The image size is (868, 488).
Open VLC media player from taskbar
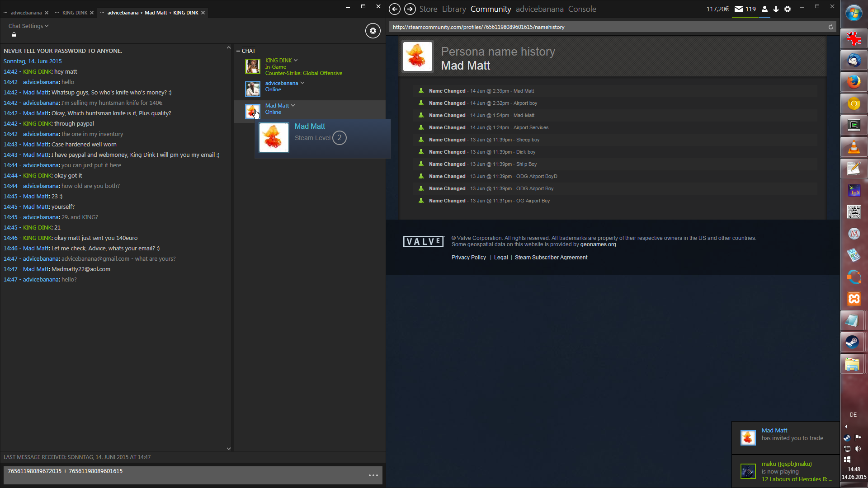click(854, 147)
